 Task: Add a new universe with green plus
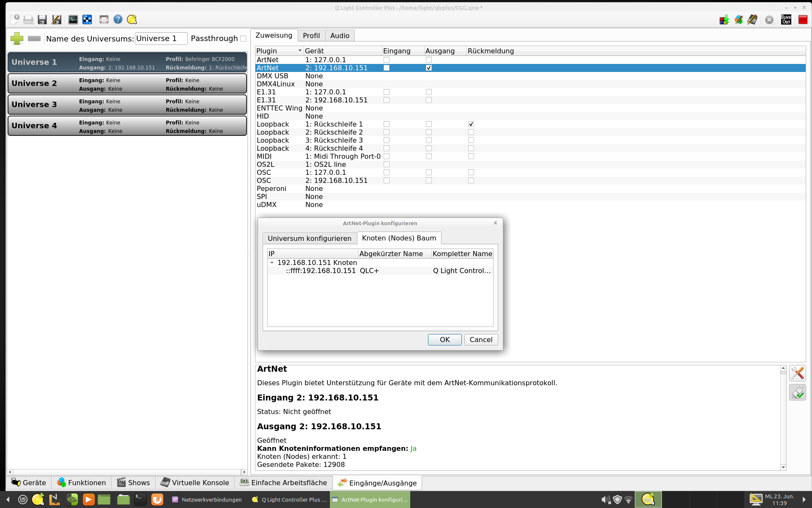tap(17, 39)
